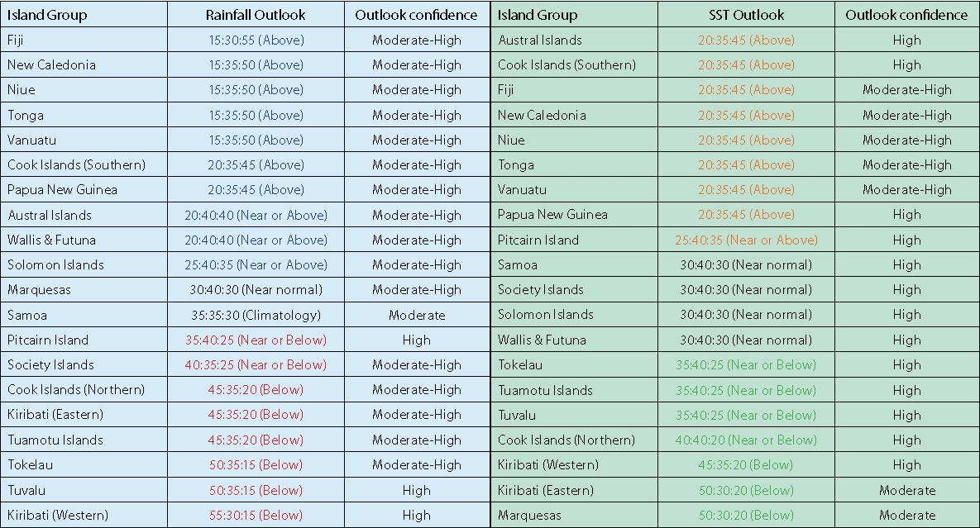Click Marquesas "Moderate" SST confidence cell

click(907, 515)
